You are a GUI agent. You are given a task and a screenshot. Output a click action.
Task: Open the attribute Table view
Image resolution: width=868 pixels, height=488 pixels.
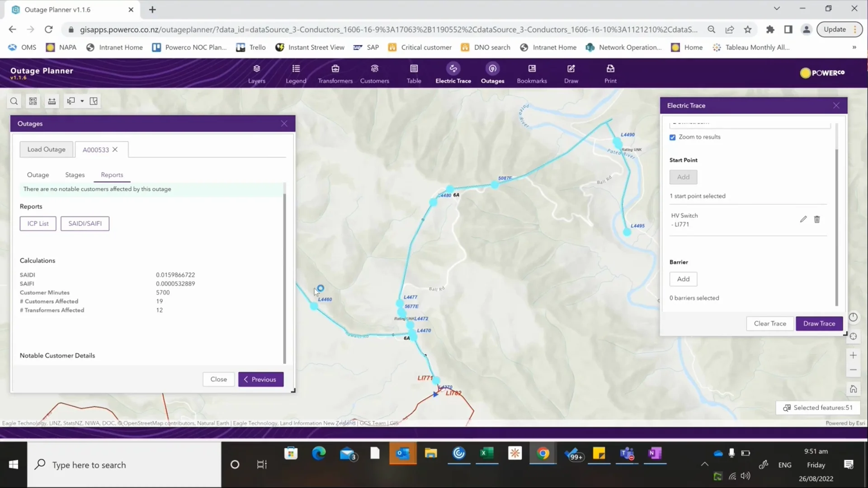tap(414, 72)
